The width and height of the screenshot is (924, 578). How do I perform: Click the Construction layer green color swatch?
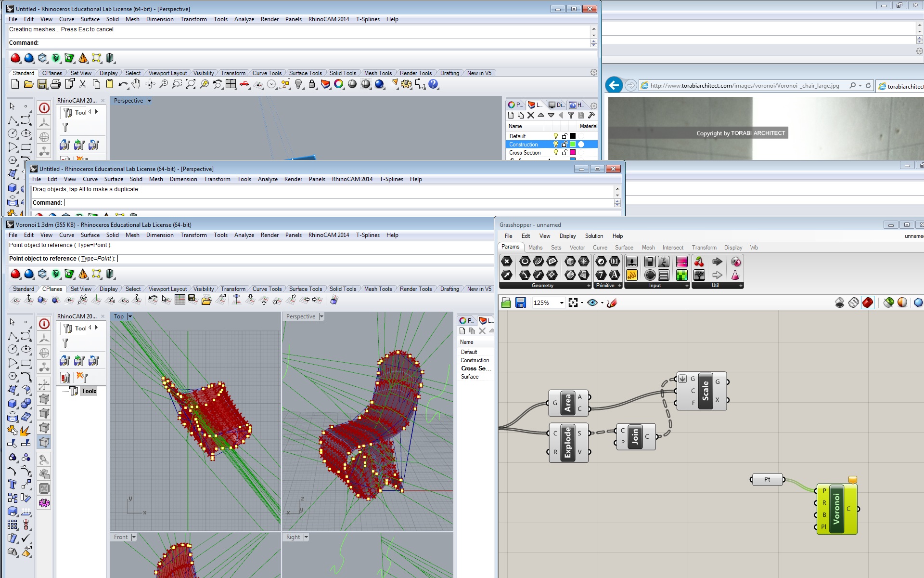click(573, 144)
